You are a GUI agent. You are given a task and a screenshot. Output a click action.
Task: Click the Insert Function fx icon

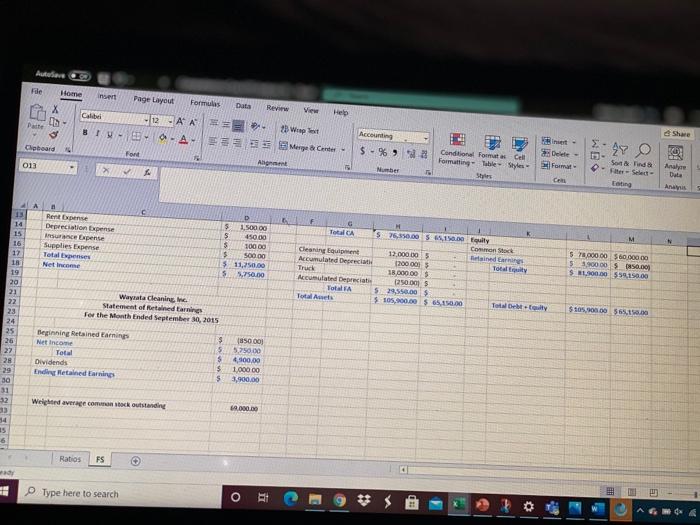pos(147,172)
